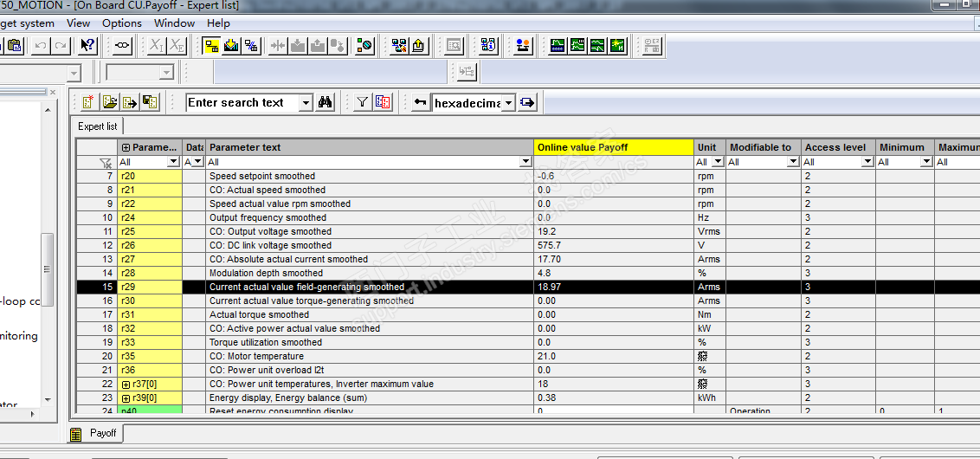Image resolution: width=980 pixels, height=459 pixels.
Task: Click the funnel filter icon
Action: pos(363,102)
